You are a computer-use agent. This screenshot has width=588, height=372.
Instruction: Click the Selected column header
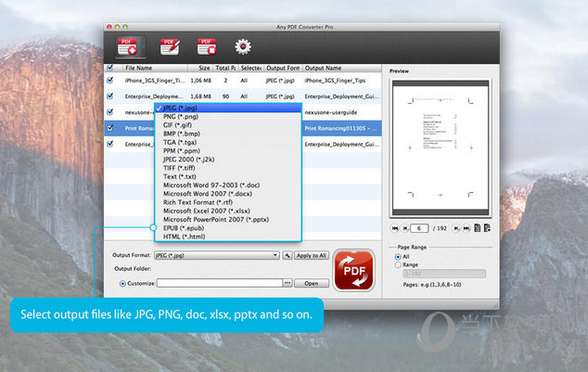point(250,68)
